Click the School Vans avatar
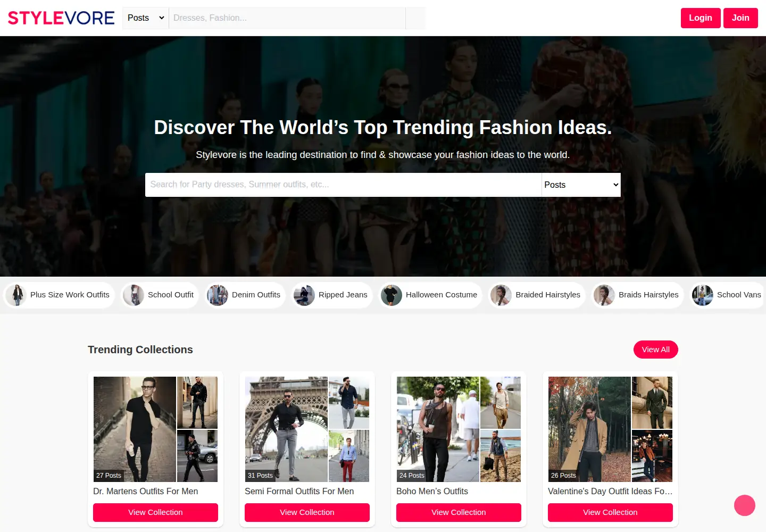766x532 pixels. pyautogui.click(x=703, y=295)
